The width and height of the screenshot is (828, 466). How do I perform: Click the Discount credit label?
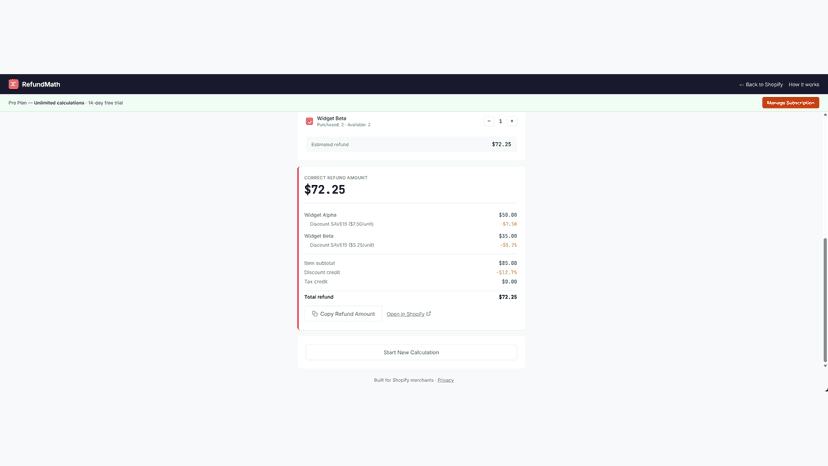[x=322, y=273]
